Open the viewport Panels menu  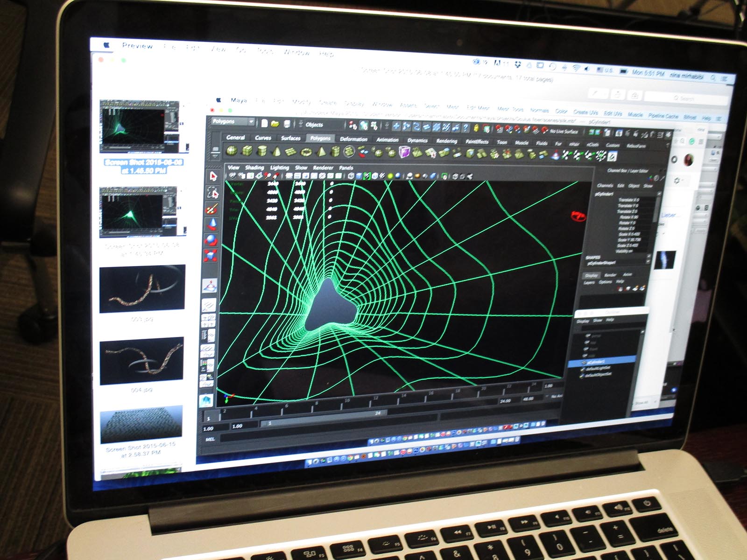point(346,168)
